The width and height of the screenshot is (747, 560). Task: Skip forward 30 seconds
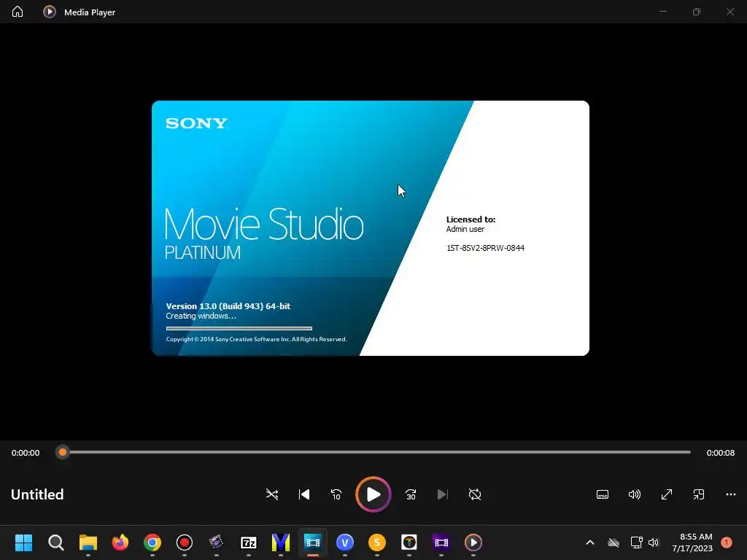coord(411,494)
